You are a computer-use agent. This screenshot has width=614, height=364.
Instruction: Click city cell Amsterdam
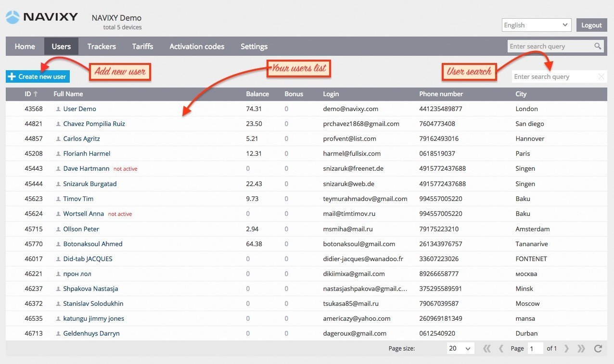pyautogui.click(x=533, y=229)
